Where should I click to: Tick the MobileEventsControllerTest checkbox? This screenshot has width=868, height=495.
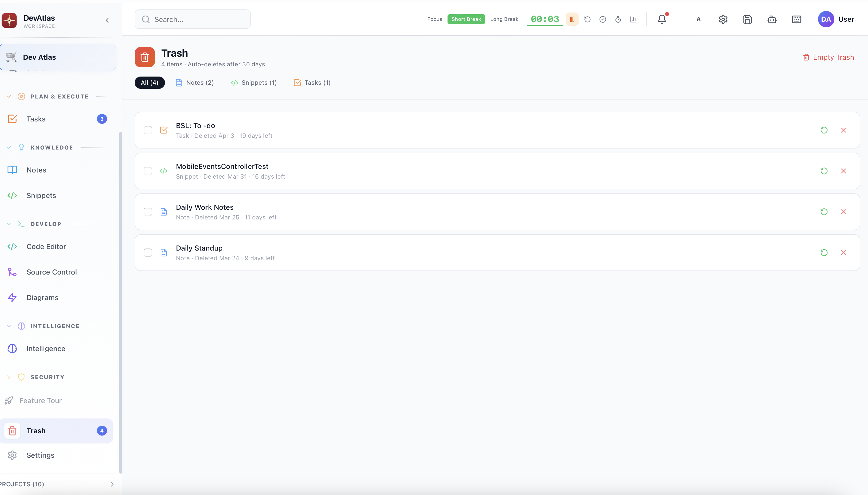[x=148, y=171]
